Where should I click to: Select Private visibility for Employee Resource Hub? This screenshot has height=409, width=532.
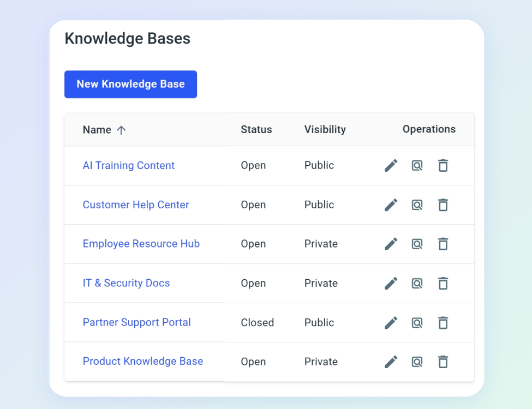pos(321,244)
